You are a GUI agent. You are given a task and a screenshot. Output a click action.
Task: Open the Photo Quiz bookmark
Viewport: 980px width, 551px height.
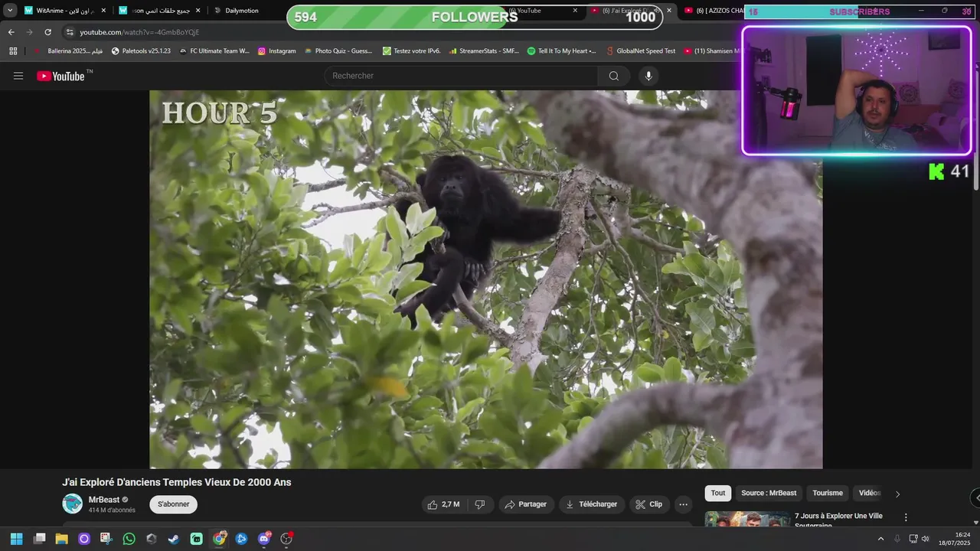[338, 51]
